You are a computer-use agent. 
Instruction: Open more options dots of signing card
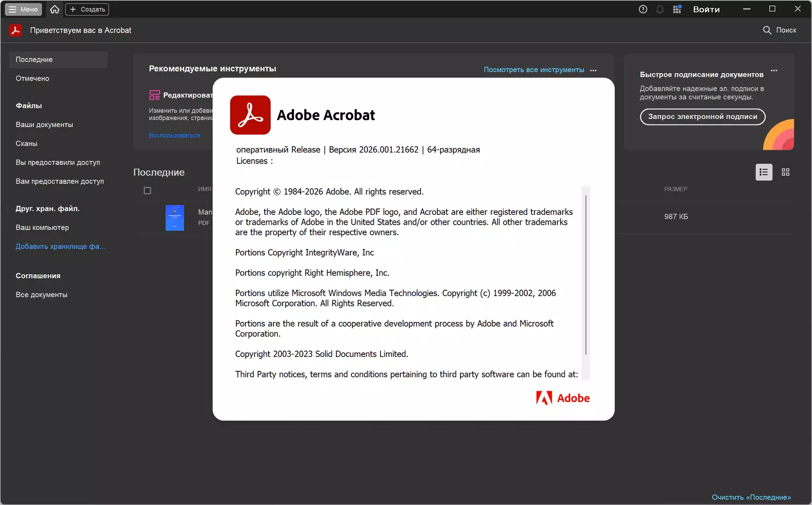tap(774, 71)
